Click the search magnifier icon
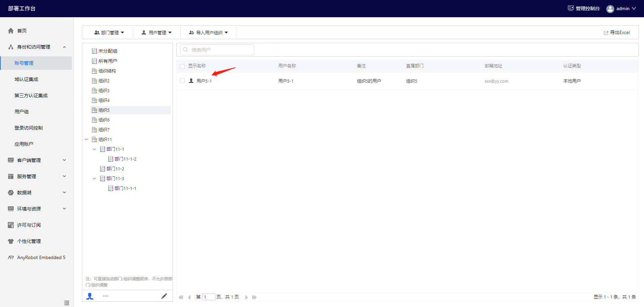This screenshot has height=307, width=644. (x=185, y=50)
